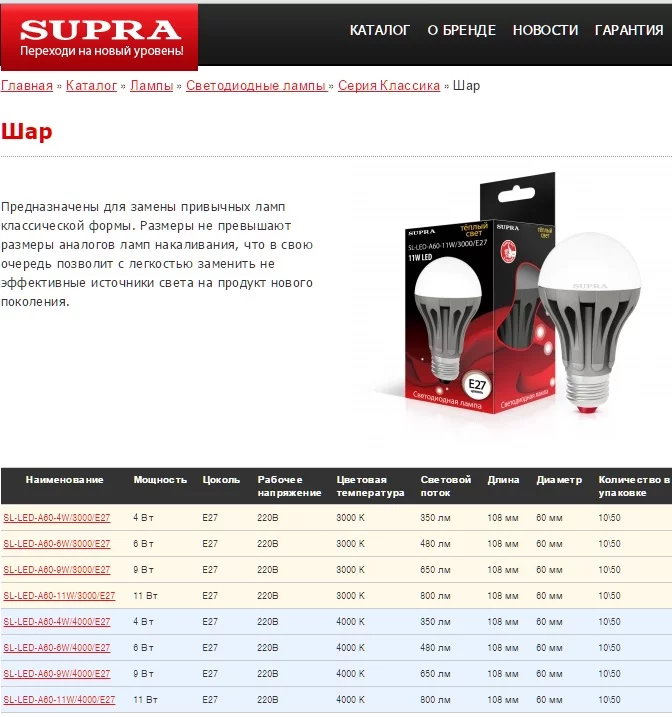The width and height of the screenshot is (672, 717).
Task: Open SL-LED-A60-4W/4000/E27 product link
Action: click(x=57, y=622)
